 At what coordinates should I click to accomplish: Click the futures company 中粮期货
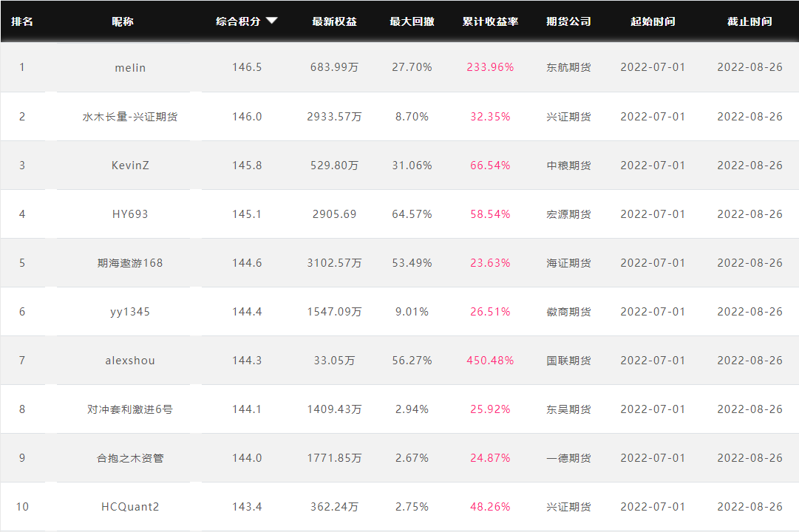pos(568,166)
